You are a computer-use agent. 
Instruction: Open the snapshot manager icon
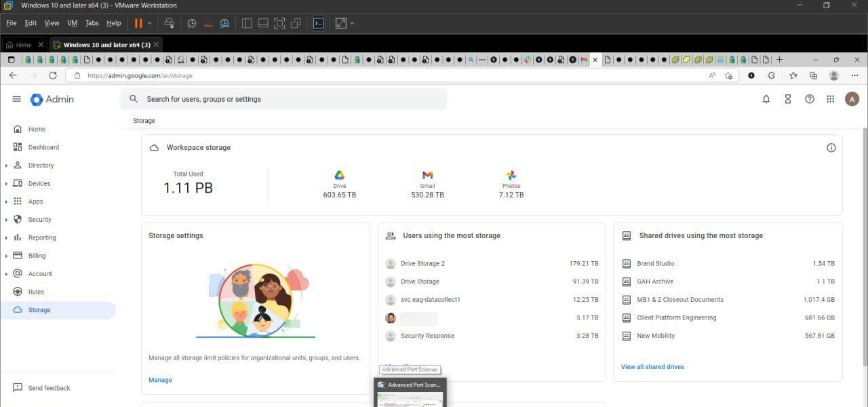pos(224,23)
